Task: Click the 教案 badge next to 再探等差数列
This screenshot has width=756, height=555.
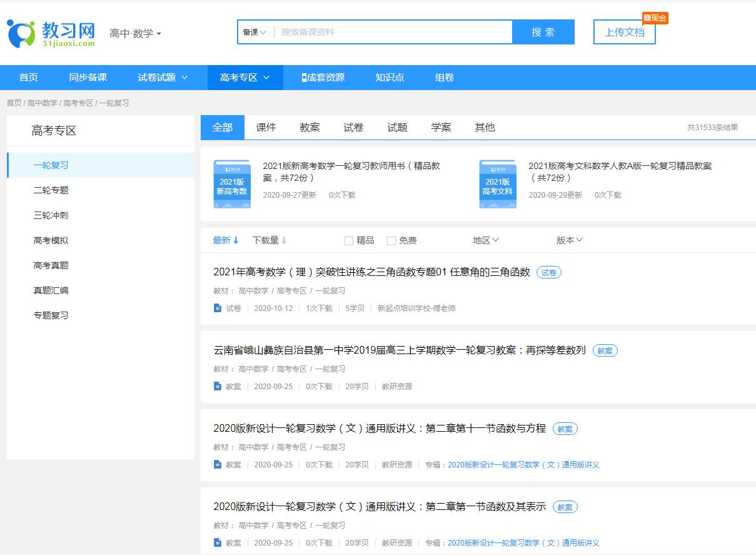Action: pyautogui.click(x=604, y=350)
